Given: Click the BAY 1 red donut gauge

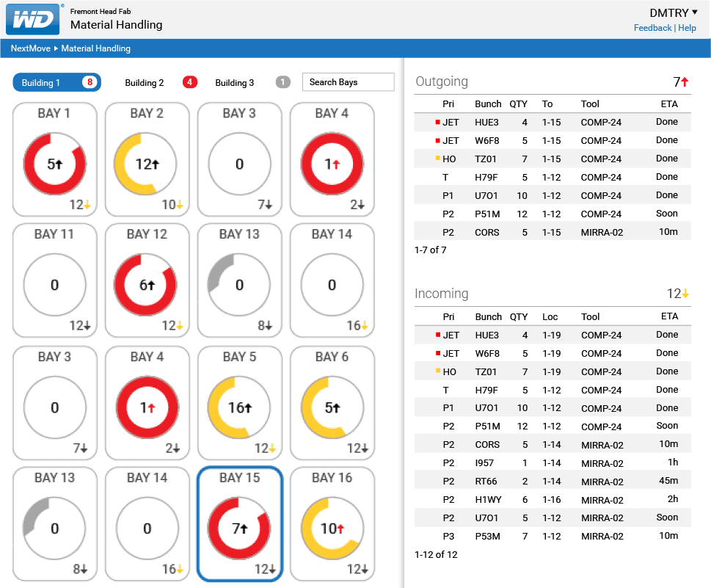Looking at the screenshot, I should [x=54, y=164].
